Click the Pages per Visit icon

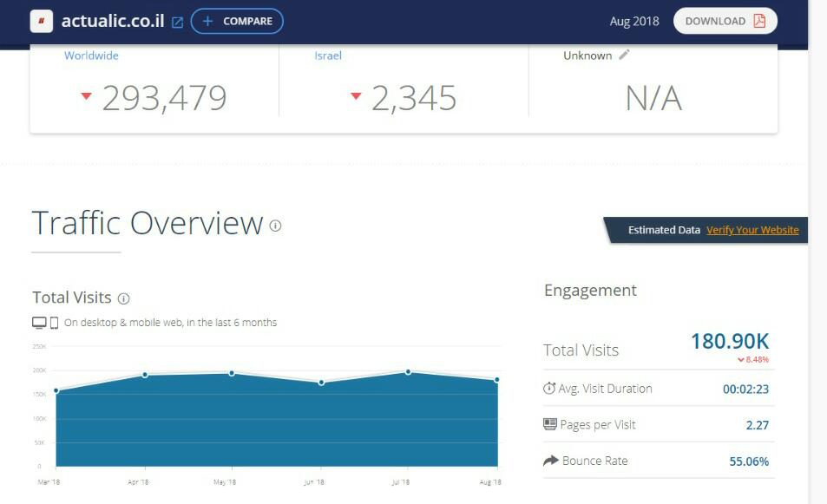[x=549, y=424]
